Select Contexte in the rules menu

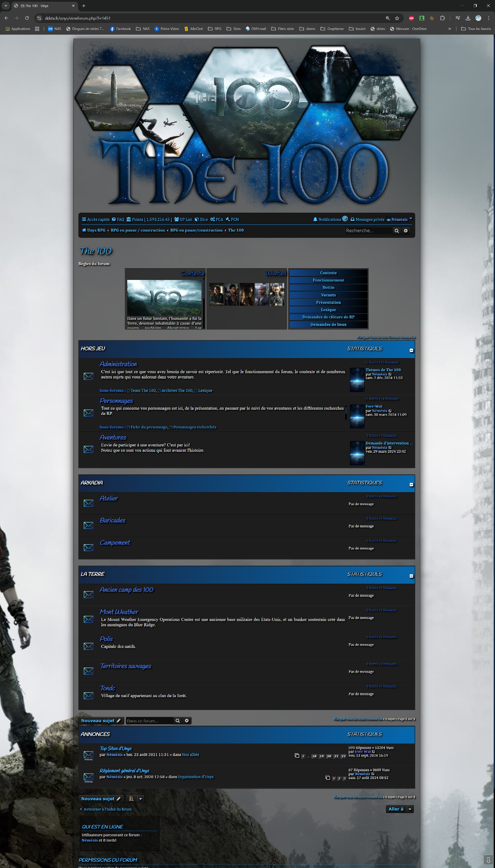(x=329, y=273)
